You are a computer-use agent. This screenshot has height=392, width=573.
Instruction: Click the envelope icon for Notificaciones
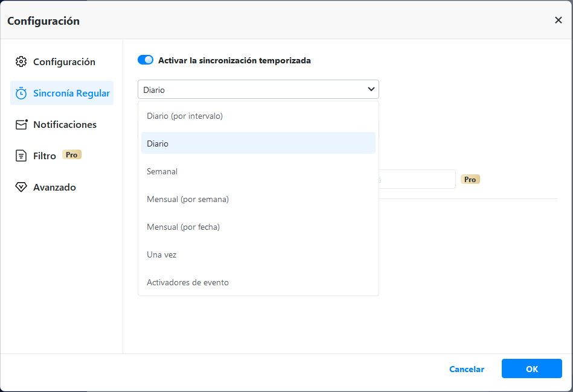22,124
